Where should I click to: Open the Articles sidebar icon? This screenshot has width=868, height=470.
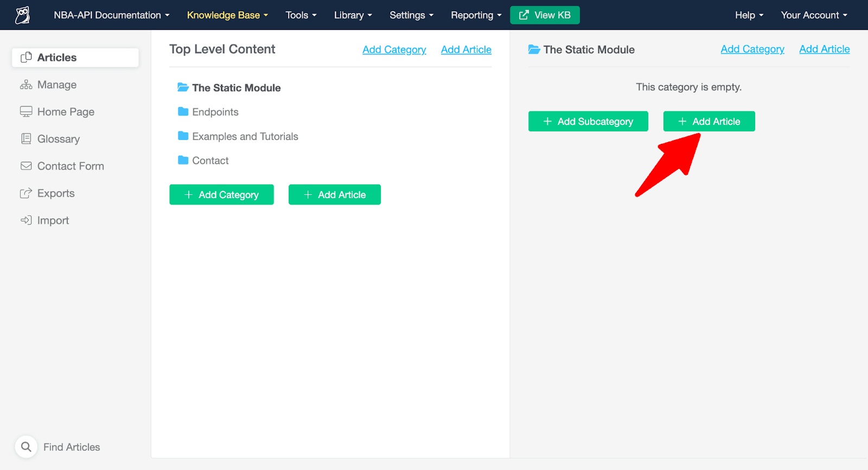(x=26, y=58)
